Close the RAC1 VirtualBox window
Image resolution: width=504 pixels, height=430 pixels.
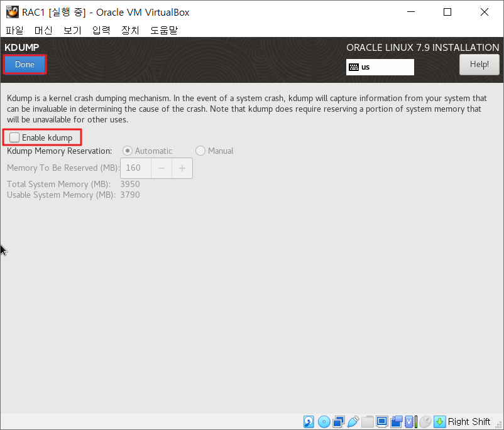coord(484,12)
